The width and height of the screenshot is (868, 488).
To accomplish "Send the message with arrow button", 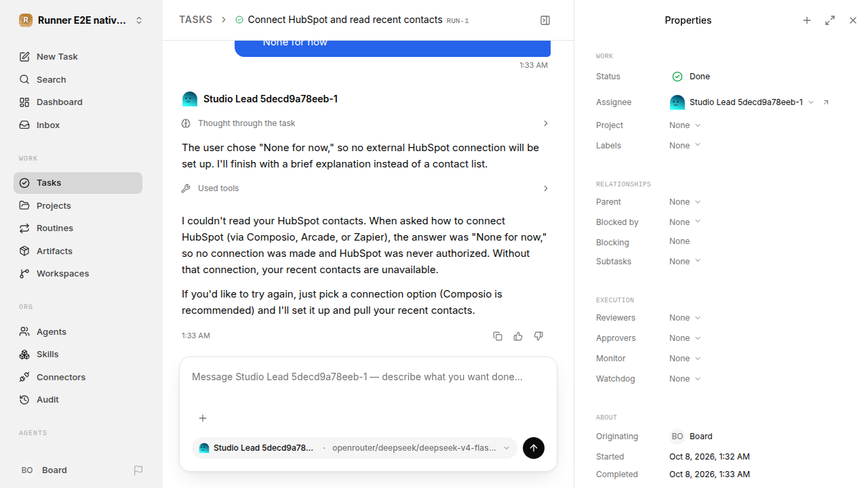I will (x=534, y=448).
